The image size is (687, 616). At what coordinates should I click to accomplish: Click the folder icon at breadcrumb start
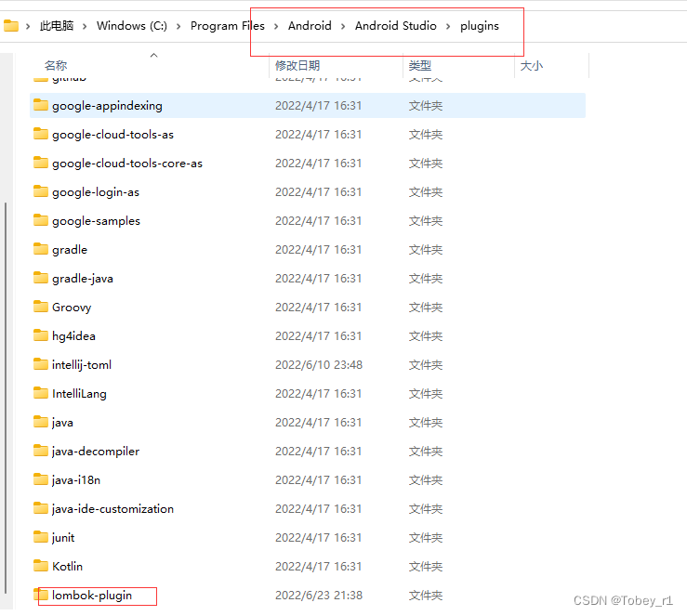click(x=11, y=26)
